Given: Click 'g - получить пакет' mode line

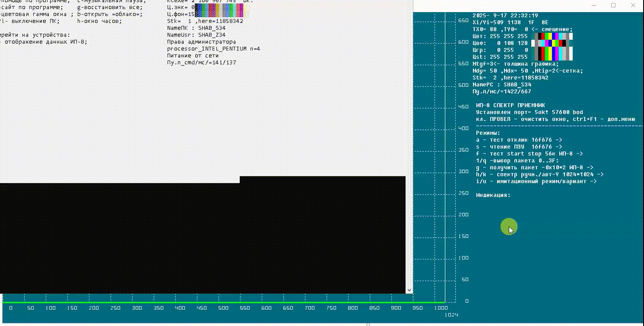Looking at the screenshot, I should pyautogui.click(x=534, y=168).
